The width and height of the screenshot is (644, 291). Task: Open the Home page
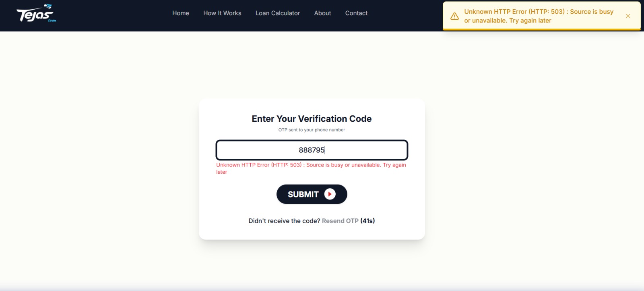coord(181,13)
